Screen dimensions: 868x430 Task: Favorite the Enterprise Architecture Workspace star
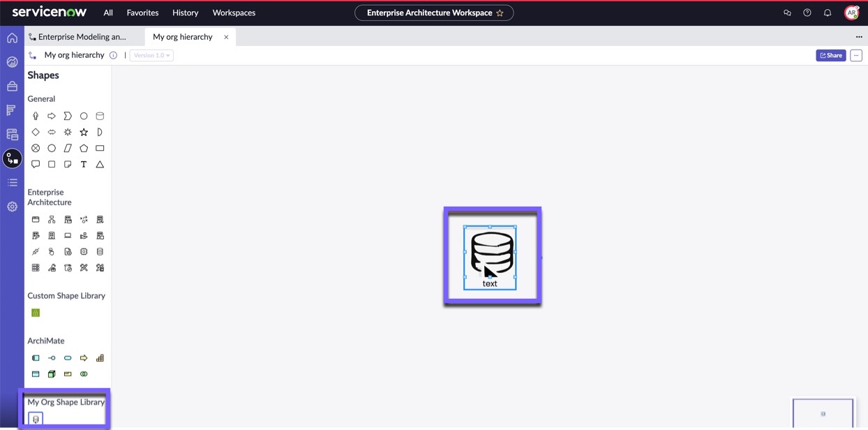click(x=500, y=13)
